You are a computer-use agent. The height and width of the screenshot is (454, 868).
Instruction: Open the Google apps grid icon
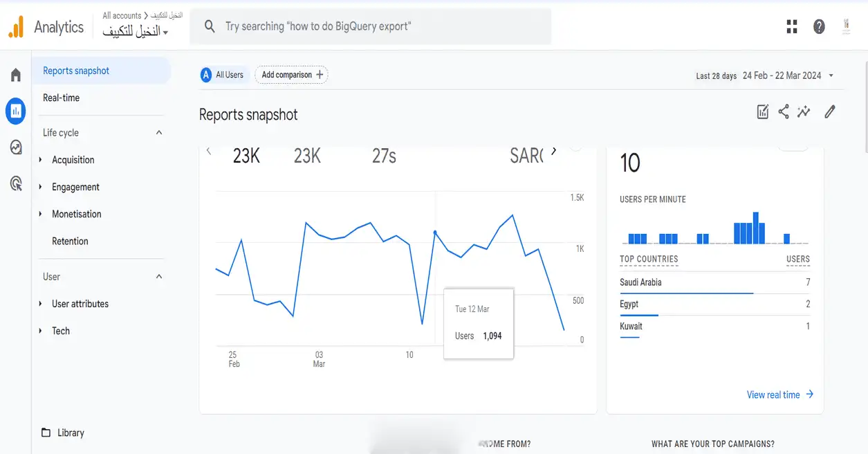(x=793, y=27)
